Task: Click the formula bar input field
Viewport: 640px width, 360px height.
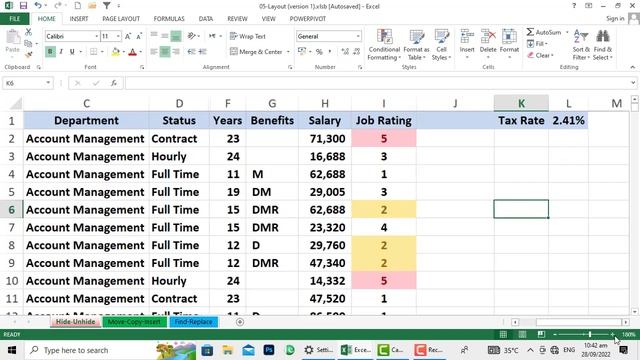Action: click(378, 83)
